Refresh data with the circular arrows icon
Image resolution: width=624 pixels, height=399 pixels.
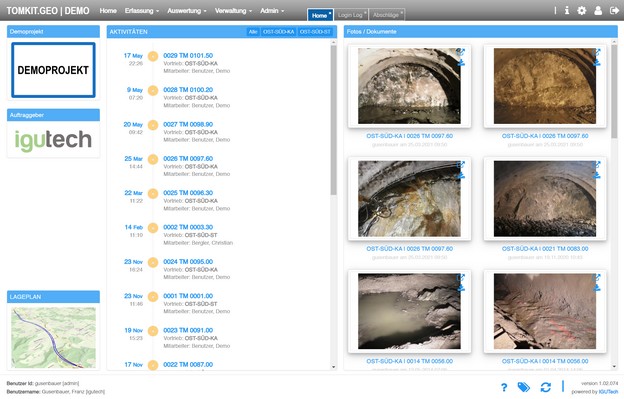tap(545, 387)
